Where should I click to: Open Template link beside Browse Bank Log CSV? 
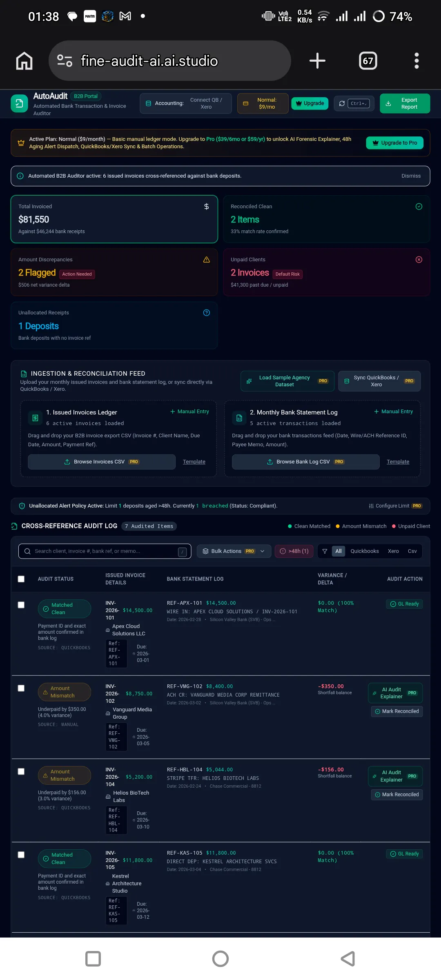[x=398, y=462]
